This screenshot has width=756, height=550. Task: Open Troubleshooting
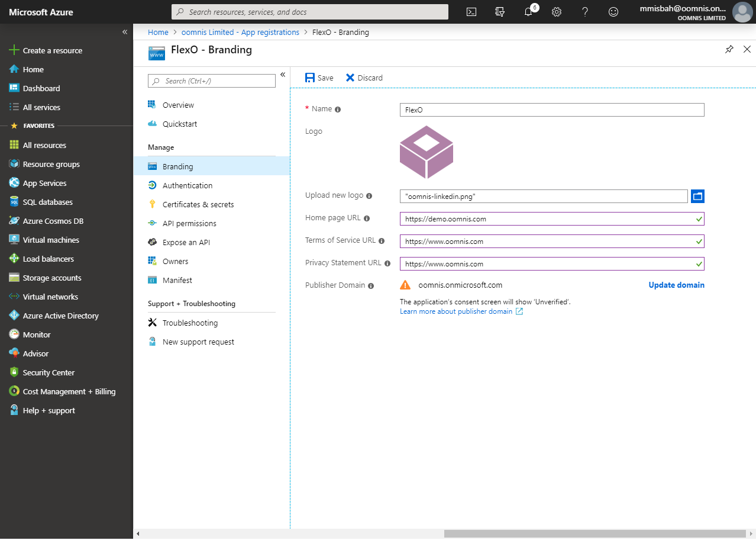tap(212, 323)
